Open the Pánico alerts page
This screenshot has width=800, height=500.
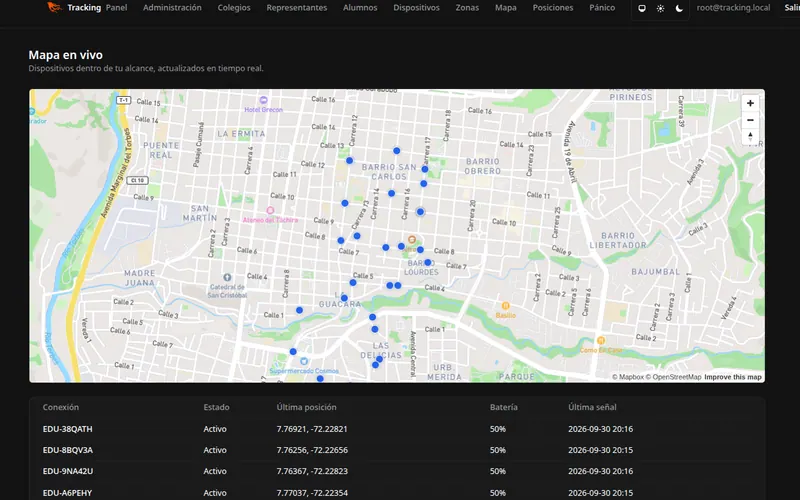[602, 8]
